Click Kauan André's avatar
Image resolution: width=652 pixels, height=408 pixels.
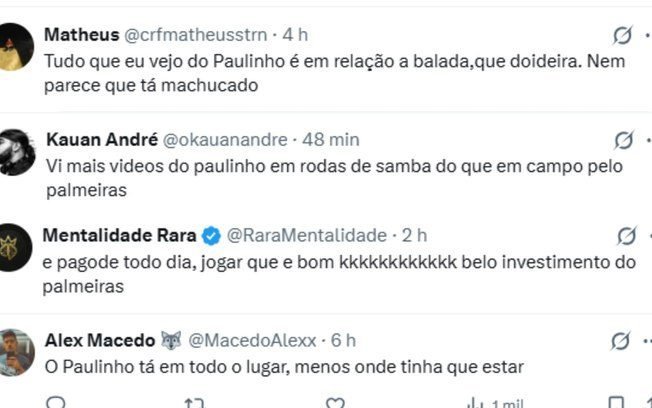click(x=17, y=151)
